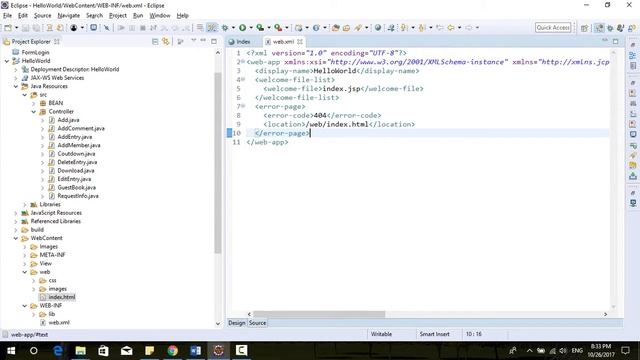Image resolution: width=640 pixels, height=360 pixels.
Task: Collapse the WEB-INF folder
Action: click(x=25, y=306)
